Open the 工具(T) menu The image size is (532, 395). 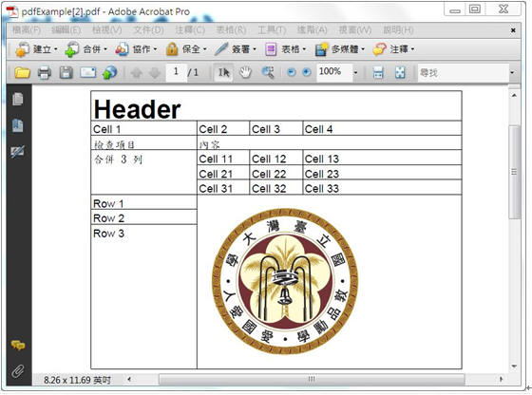point(272,30)
